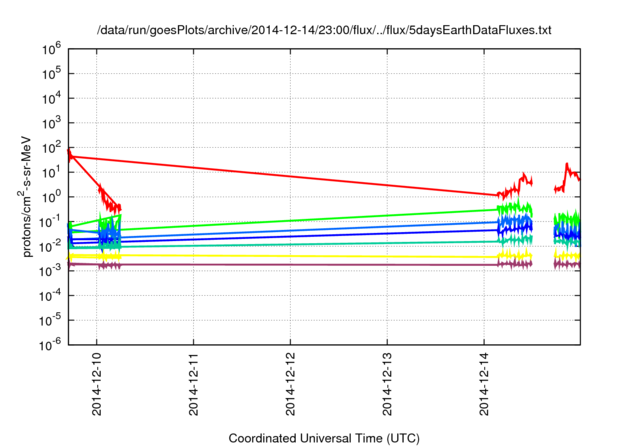Image resolution: width=640 pixels, height=448 pixels.
Task: Click the 10^1 y-axis tick label
Action: (x=51, y=172)
